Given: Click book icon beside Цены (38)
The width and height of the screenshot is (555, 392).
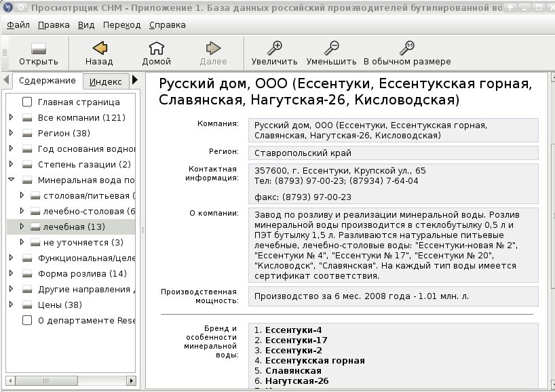Looking at the screenshot, I should coord(27,305).
